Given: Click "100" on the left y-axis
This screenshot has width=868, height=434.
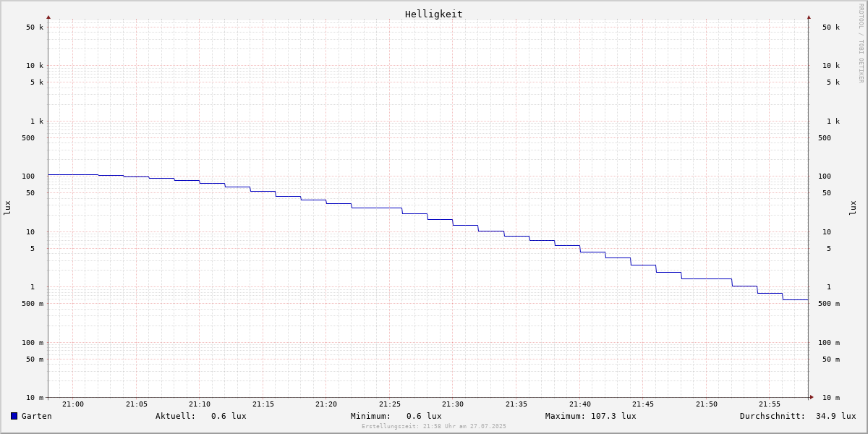Looking at the screenshot, I should click(x=28, y=176).
